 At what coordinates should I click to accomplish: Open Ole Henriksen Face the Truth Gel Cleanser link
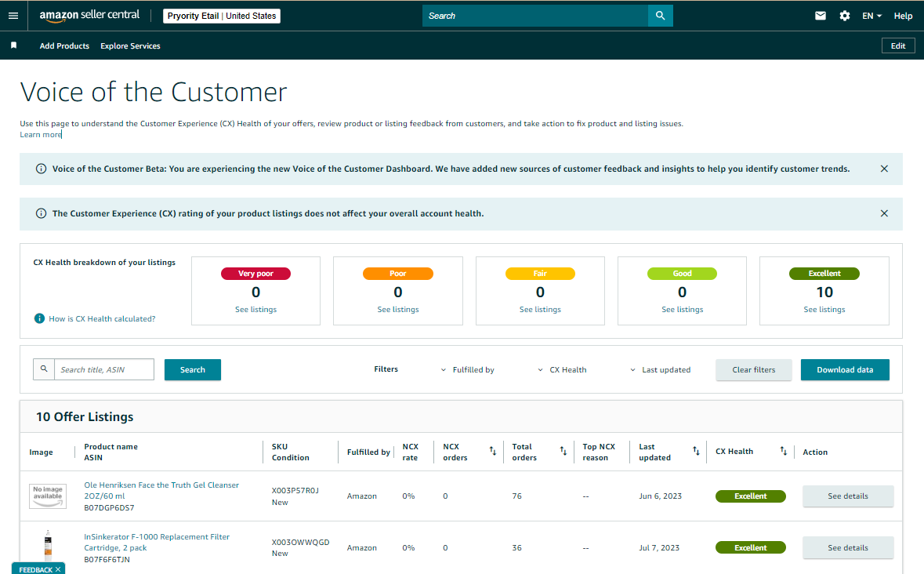[x=161, y=490]
